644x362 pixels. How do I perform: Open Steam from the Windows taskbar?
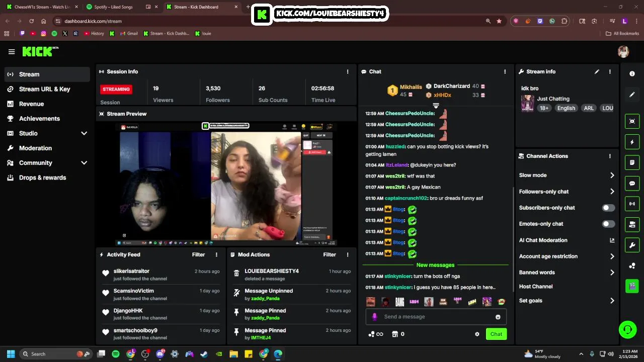[x=204, y=354]
